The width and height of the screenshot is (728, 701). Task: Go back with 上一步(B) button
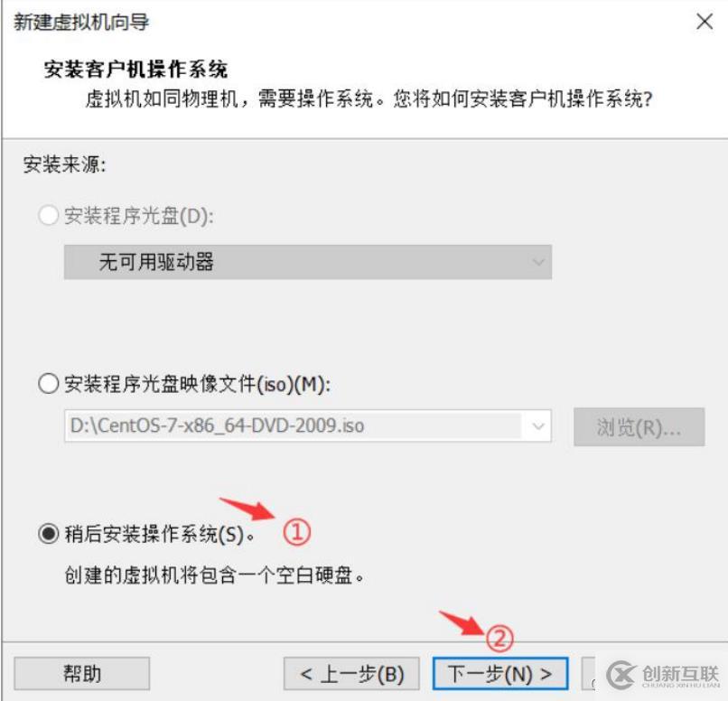pyautogui.click(x=351, y=673)
